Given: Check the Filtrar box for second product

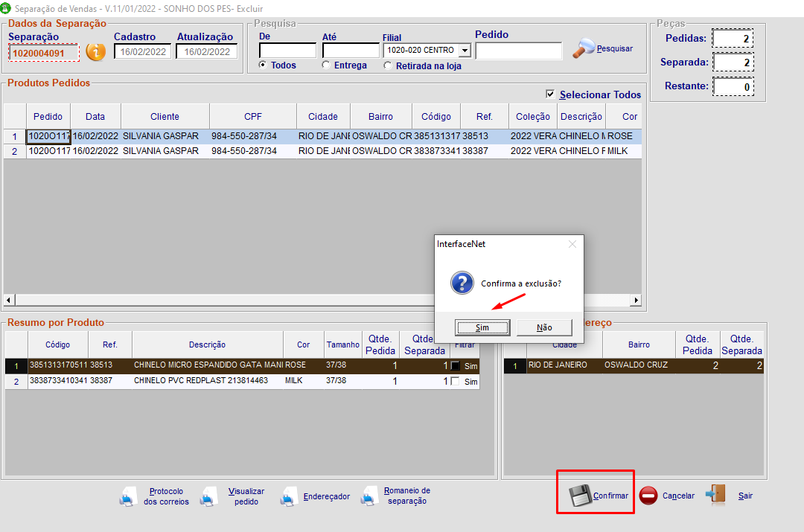Looking at the screenshot, I should tap(455, 381).
